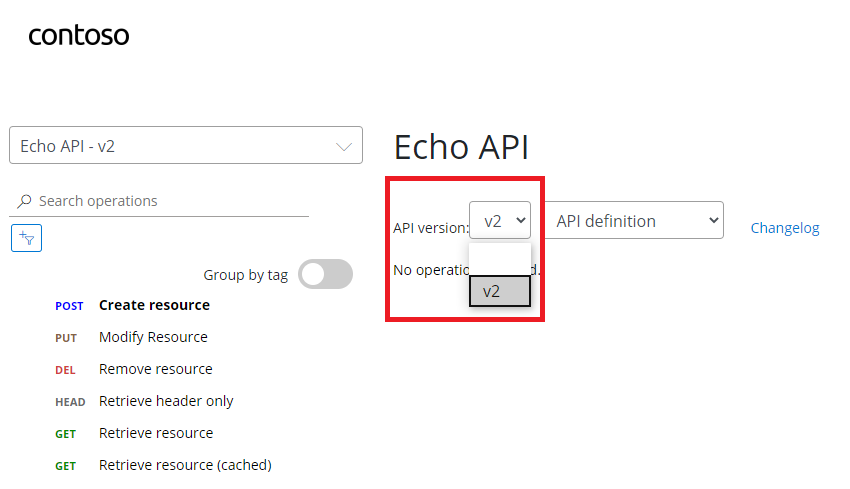Click the chevron arrow of API selector
Viewport: 850px width, 489px height.
tap(344, 146)
